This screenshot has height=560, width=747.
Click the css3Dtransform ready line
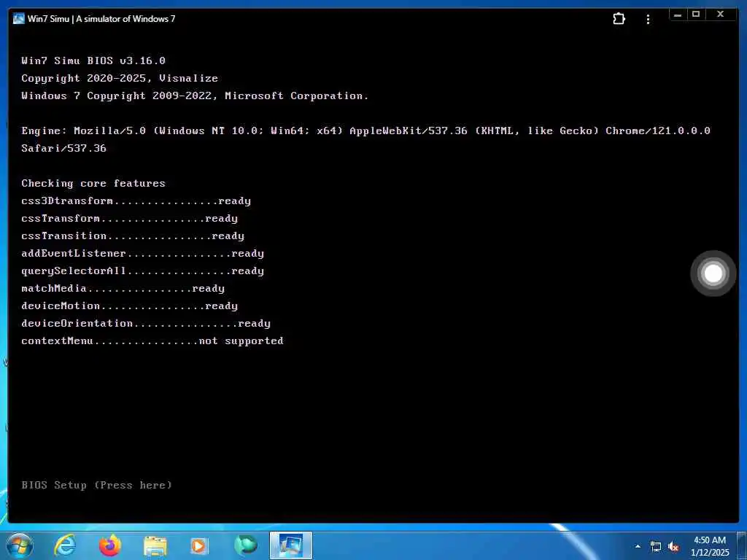tap(136, 201)
